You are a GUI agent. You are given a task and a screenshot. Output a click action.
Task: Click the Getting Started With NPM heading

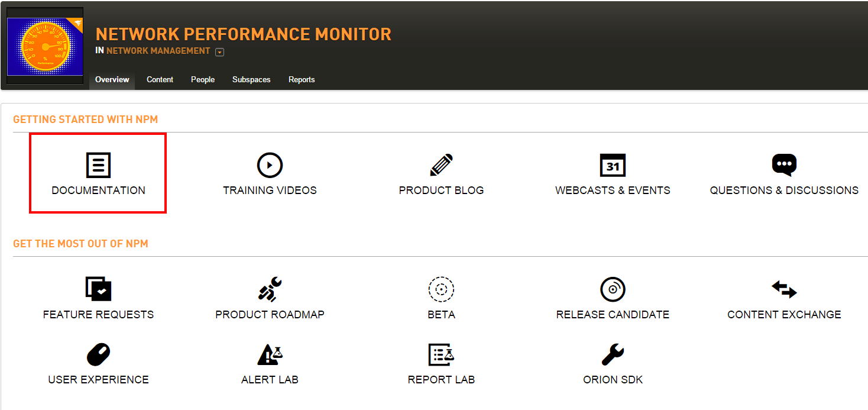click(86, 120)
